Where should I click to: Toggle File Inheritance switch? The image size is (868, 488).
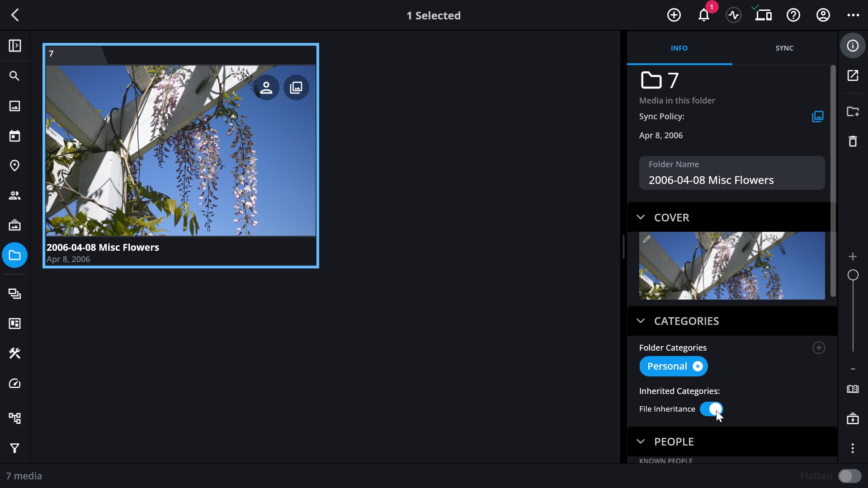(712, 409)
